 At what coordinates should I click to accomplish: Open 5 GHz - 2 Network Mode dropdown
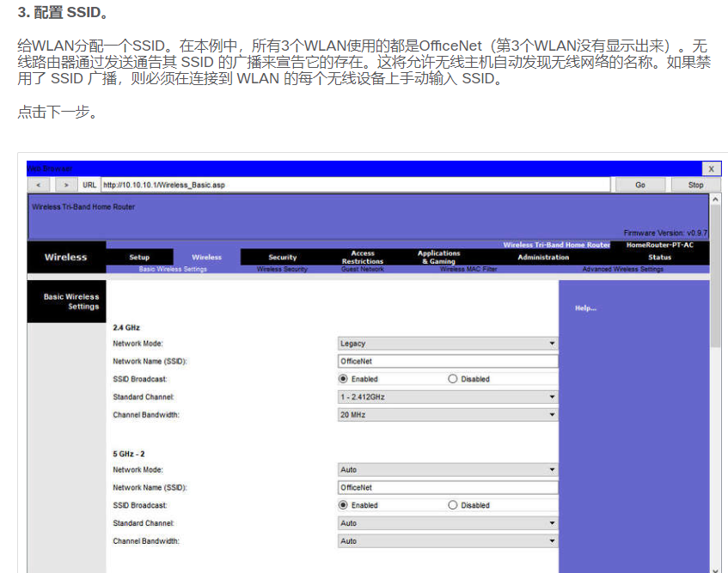[x=447, y=470]
